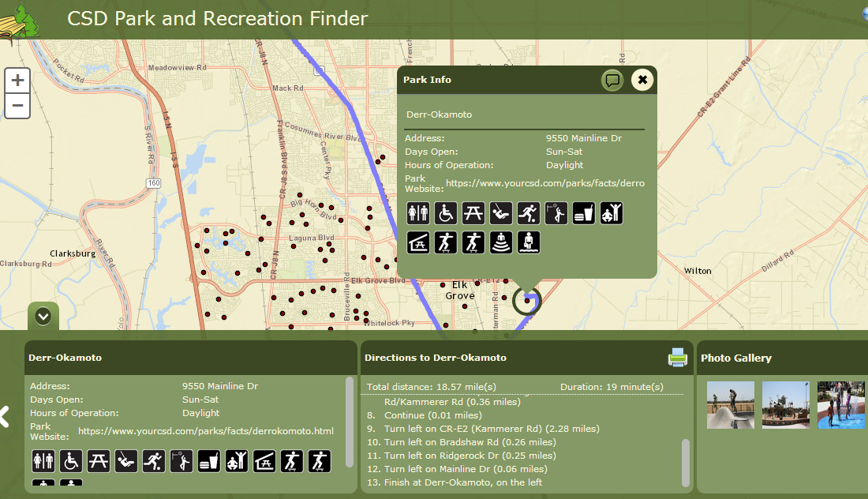This screenshot has height=499, width=868.
Task: Select the picnic tables amenity icon
Action: (x=473, y=212)
